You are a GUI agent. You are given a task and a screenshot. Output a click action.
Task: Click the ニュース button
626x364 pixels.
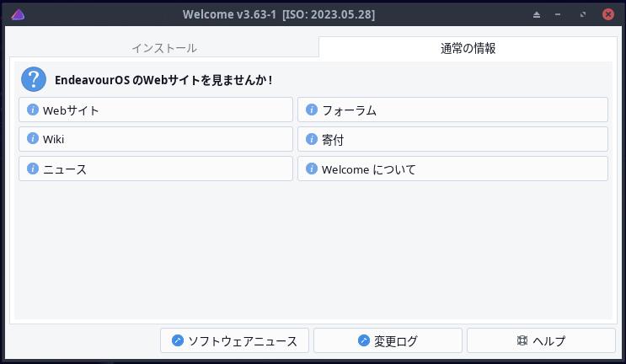coord(156,169)
